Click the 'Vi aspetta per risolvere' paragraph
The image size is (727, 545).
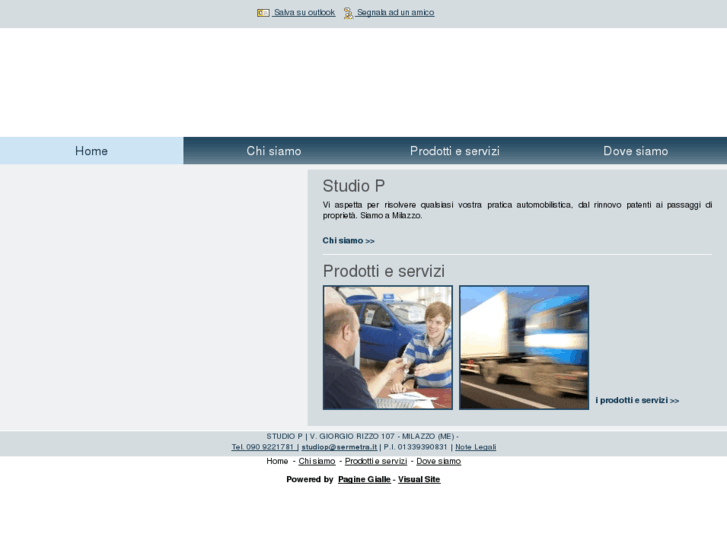(517, 210)
